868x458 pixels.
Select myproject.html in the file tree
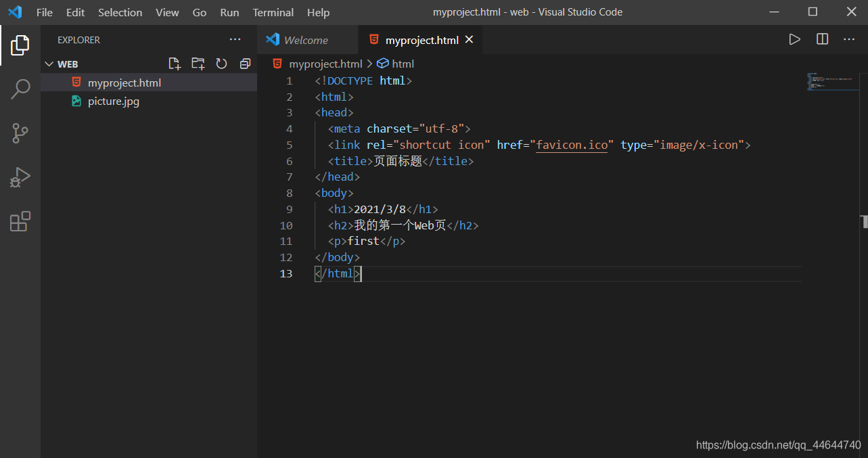(149, 83)
